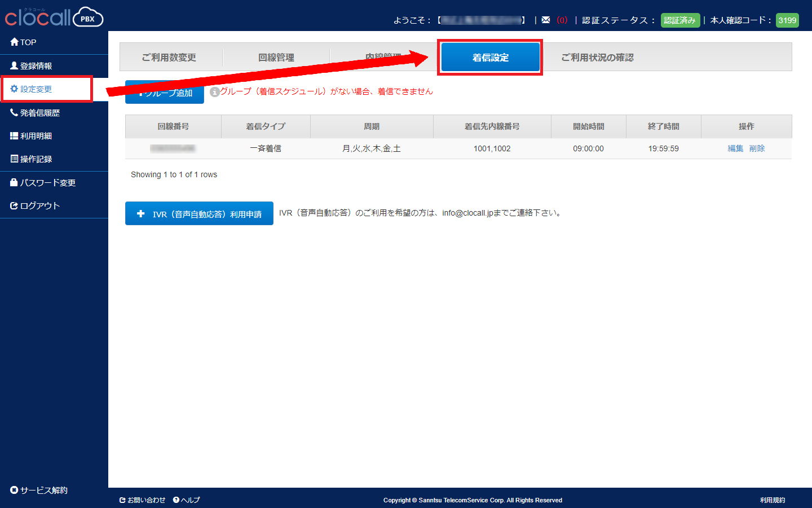812x508 pixels.
Task: Click the 認証済み status badge
Action: [680, 20]
